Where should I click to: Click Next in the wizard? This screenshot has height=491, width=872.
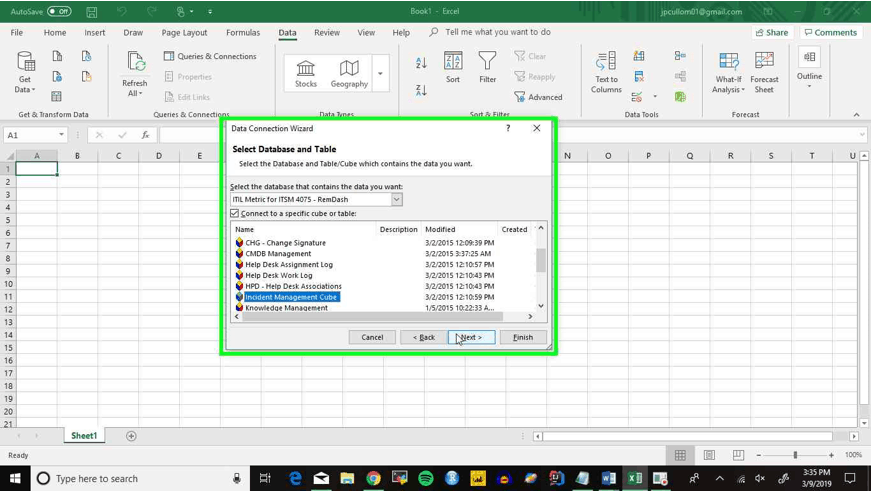pyautogui.click(x=472, y=337)
